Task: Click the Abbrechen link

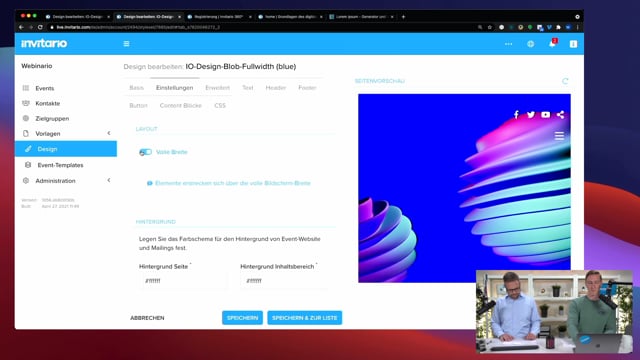Action: click(147, 318)
